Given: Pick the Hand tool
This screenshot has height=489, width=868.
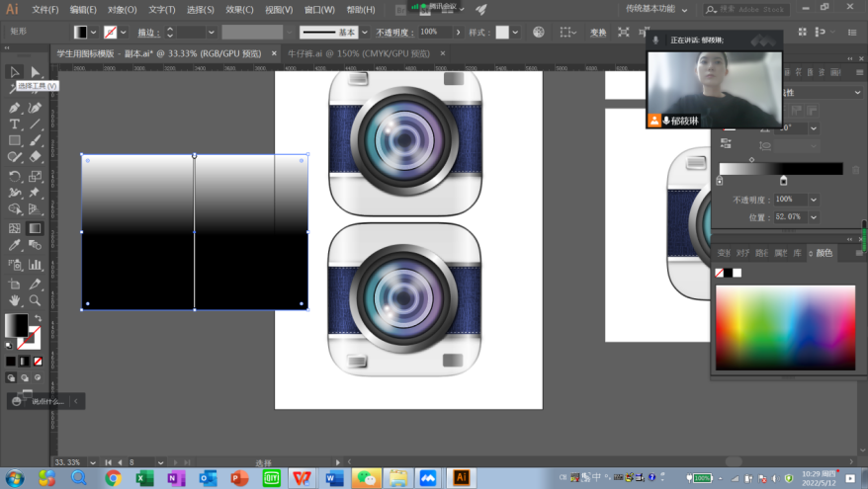Looking at the screenshot, I should tap(15, 300).
